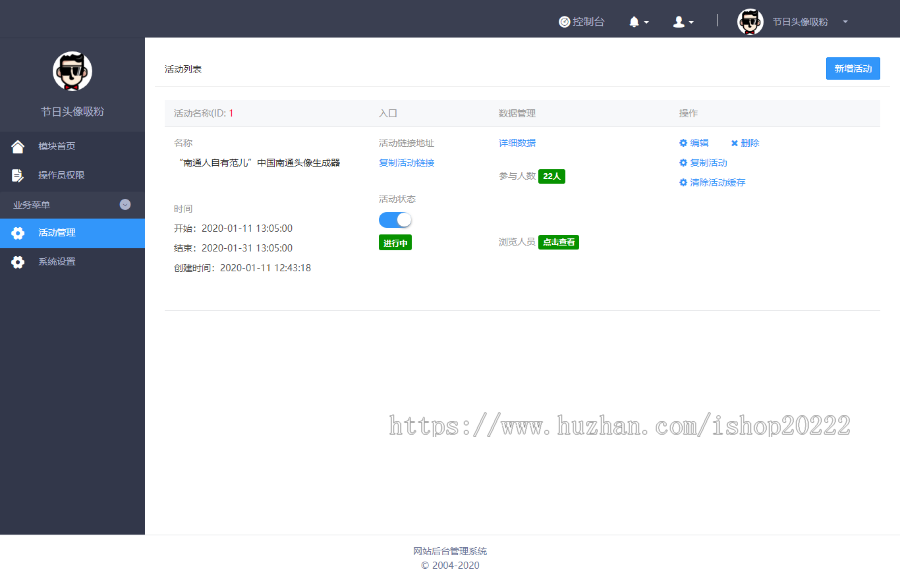Click the 入口 column header

(x=388, y=113)
